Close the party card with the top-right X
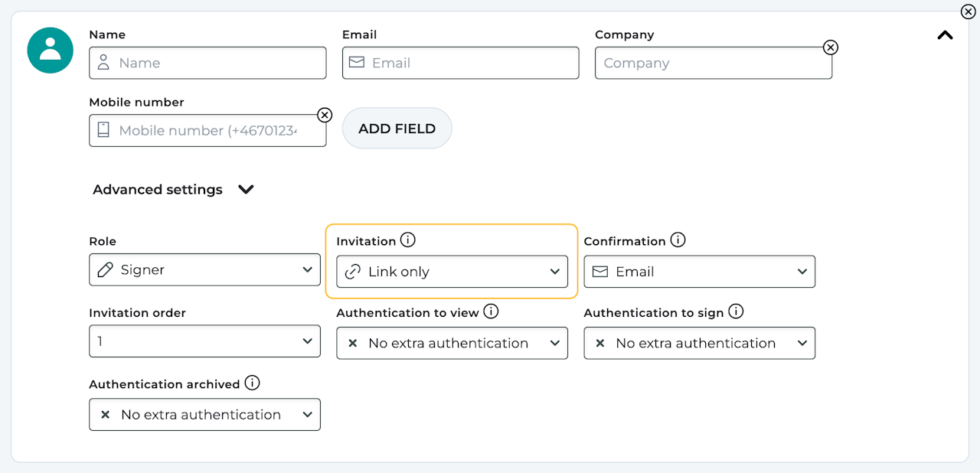Viewport: 980px width, 473px height. [x=969, y=11]
